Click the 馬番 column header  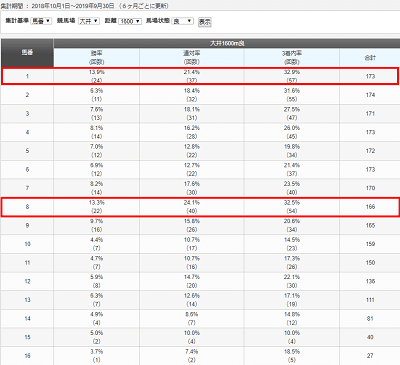point(27,53)
